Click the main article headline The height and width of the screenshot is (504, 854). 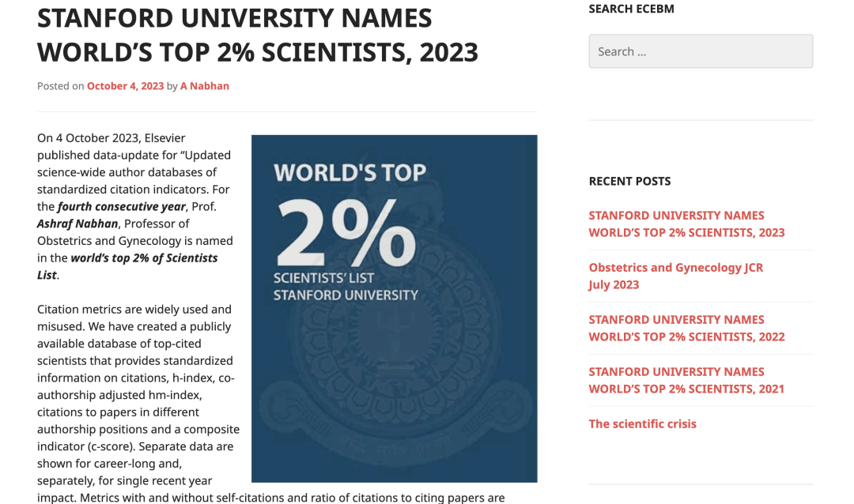coord(258,36)
